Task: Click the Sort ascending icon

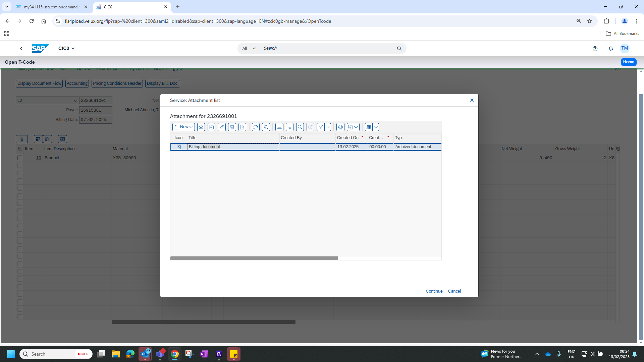Action: (x=279, y=127)
